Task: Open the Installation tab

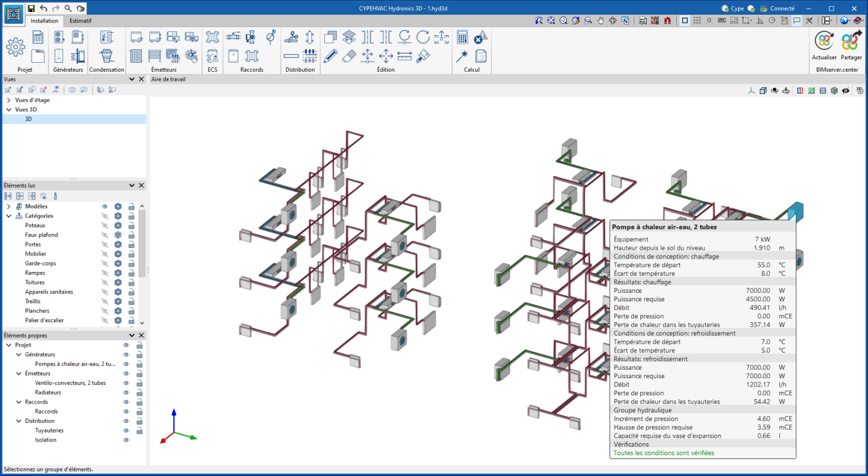Action: coord(44,21)
